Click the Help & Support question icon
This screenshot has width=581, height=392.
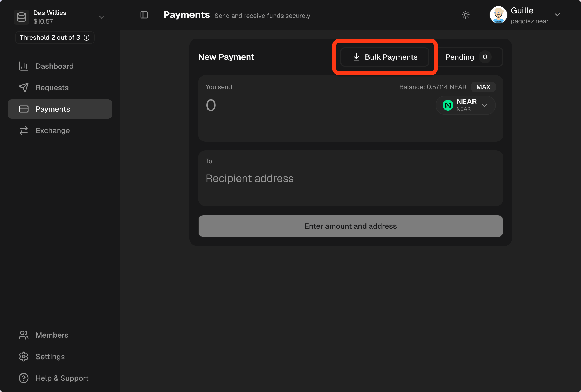24,378
